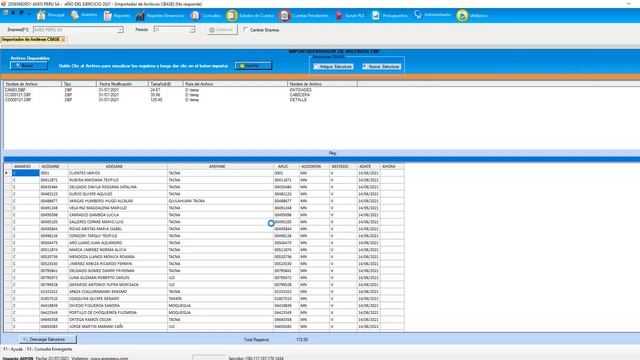The width and height of the screenshot is (640, 360).
Task: Toggle the Cambiar Empresa checkbox
Action: click(245, 29)
